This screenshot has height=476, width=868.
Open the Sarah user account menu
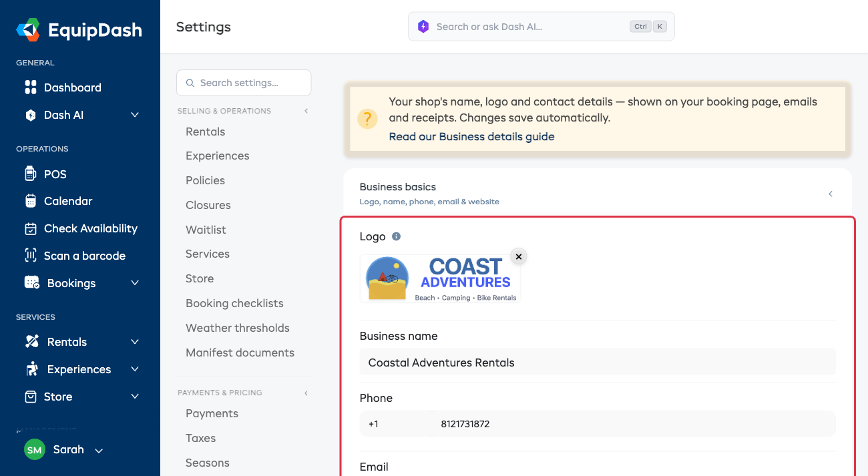(x=64, y=450)
